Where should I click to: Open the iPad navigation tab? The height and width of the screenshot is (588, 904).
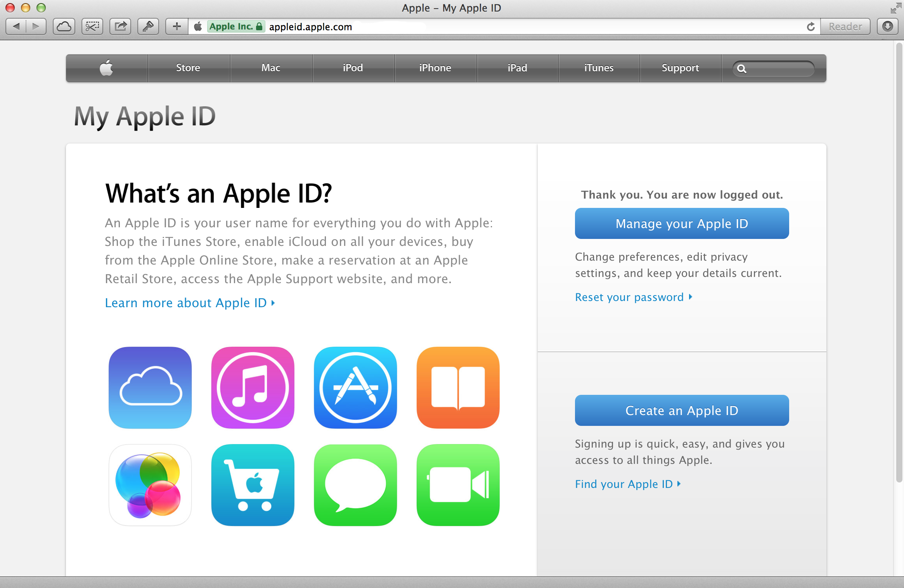[518, 68]
